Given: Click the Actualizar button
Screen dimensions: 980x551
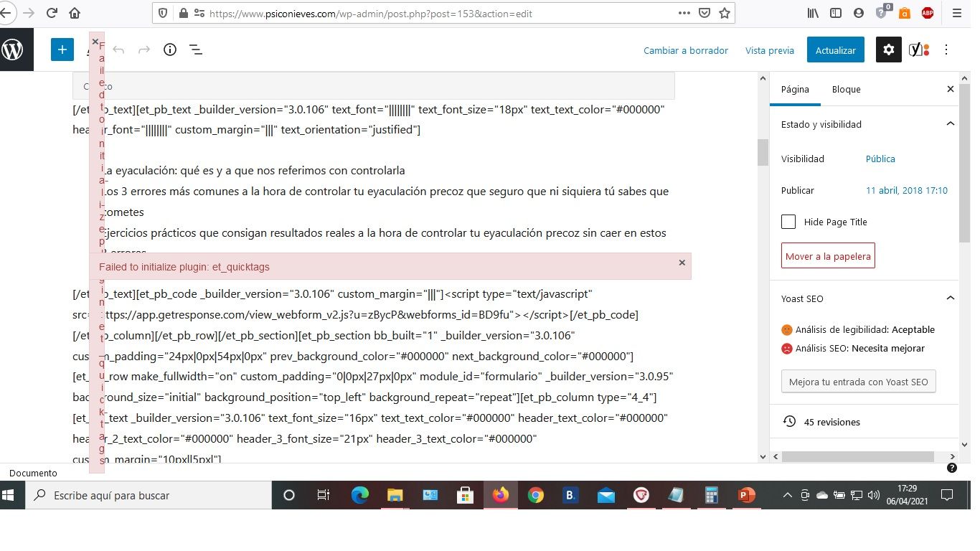Looking at the screenshot, I should pyautogui.click(x=836, y=50).
